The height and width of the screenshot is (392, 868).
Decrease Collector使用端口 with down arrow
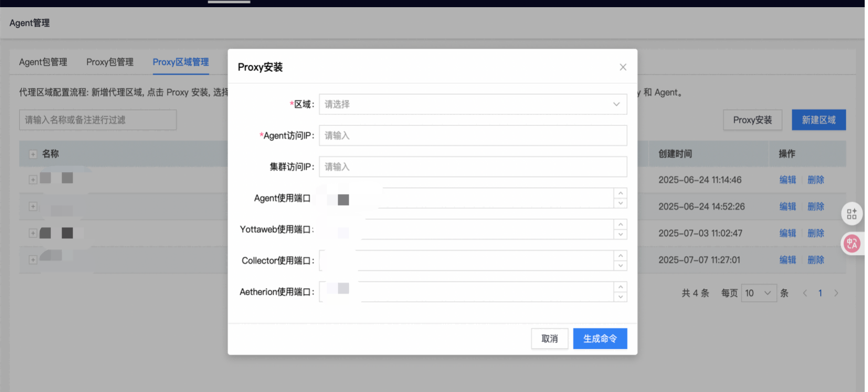pos(621,266)
